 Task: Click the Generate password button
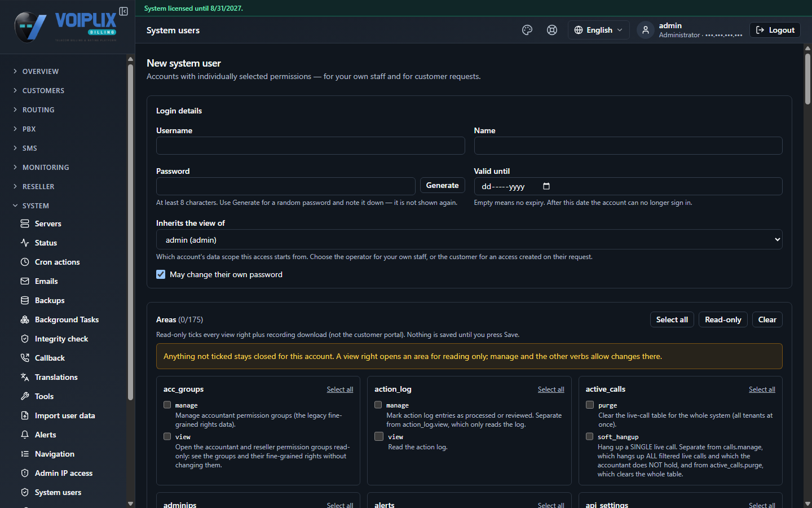pos(442,185)
